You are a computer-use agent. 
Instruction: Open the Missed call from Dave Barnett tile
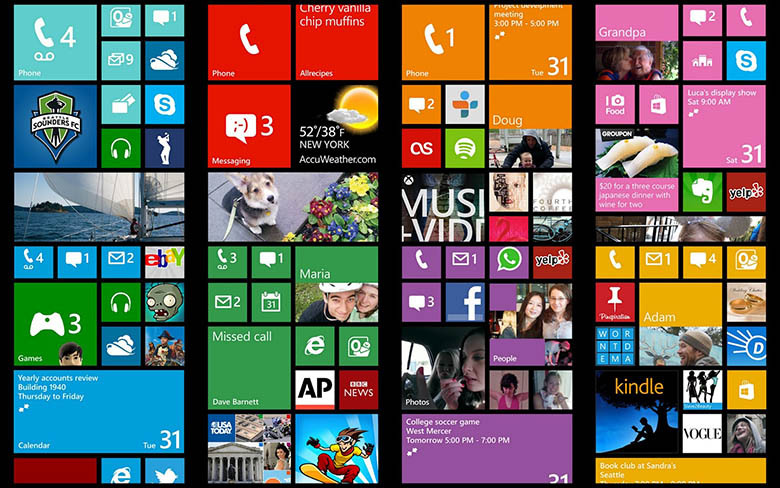[x=249, y=367]
